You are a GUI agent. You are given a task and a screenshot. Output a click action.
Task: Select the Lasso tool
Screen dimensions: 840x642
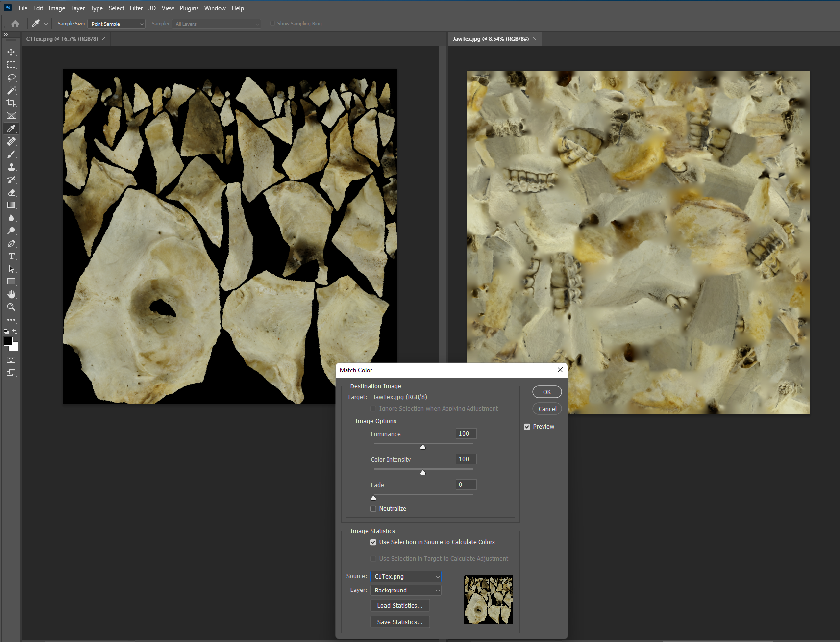click(11, 78)
